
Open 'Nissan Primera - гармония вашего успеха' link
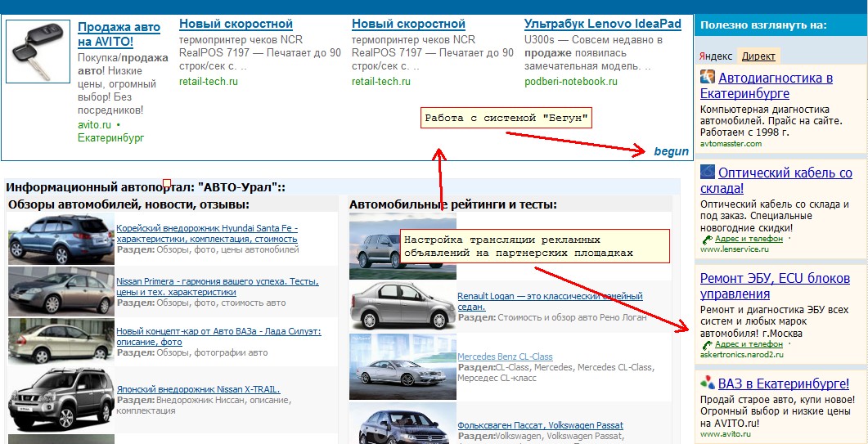[x=218, y=287]
